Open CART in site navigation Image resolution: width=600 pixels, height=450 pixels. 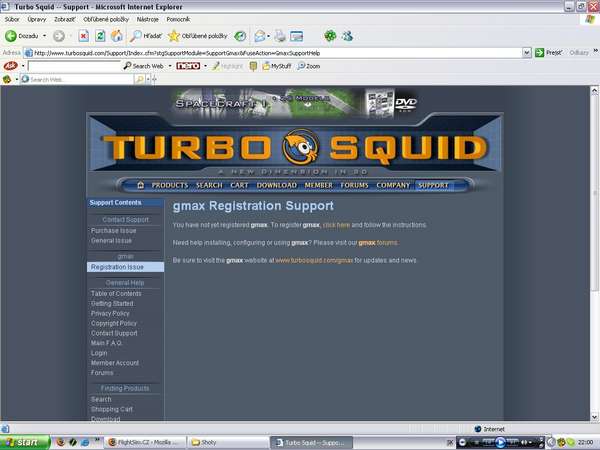[239, 185]
